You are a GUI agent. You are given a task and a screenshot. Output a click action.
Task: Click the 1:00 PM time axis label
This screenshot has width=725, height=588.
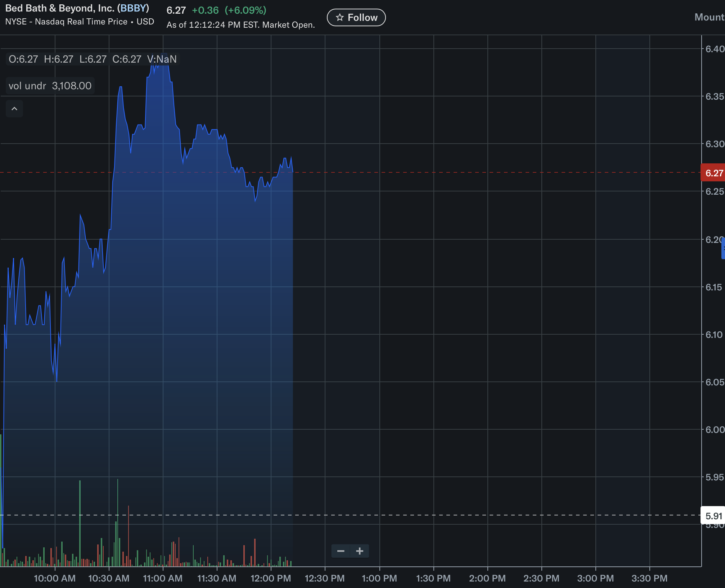(x=379, y=578)
